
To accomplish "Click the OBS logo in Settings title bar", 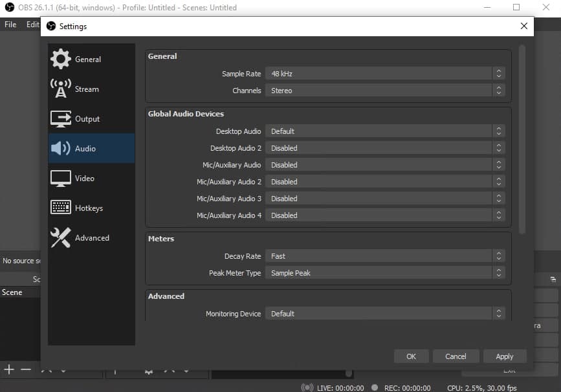I will (x=51, y=26).
